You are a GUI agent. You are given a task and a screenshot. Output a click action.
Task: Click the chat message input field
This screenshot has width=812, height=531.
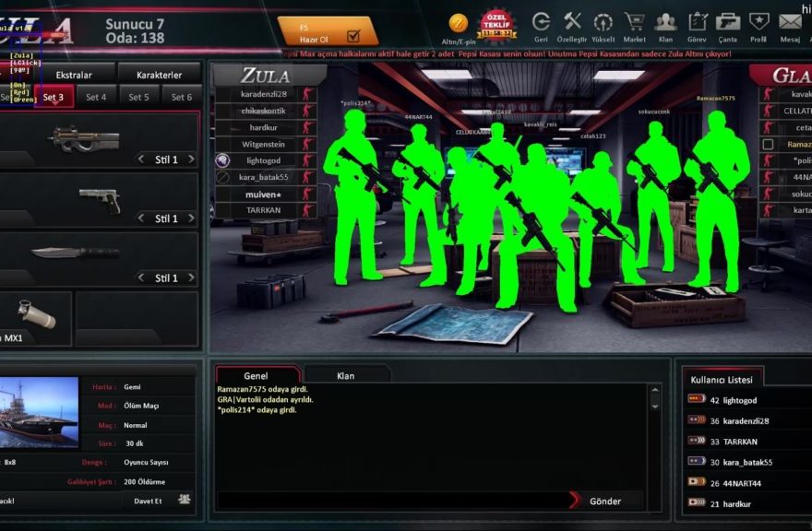392,501
